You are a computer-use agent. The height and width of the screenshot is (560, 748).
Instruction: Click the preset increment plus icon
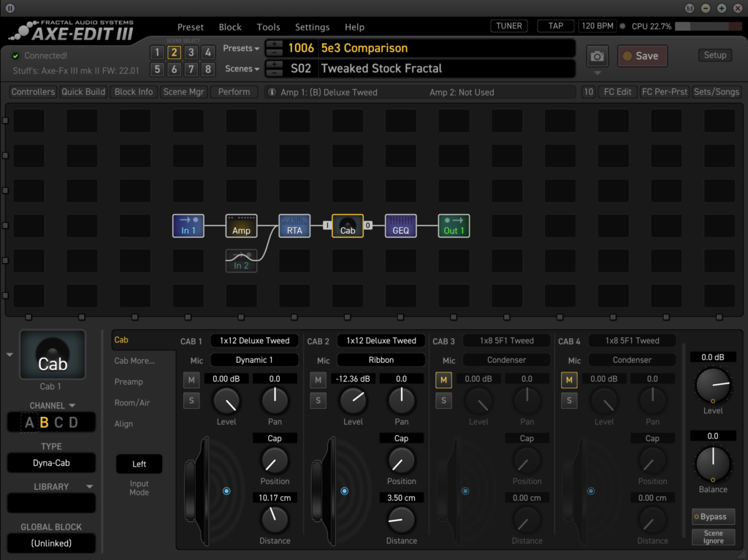pos(274,45)
